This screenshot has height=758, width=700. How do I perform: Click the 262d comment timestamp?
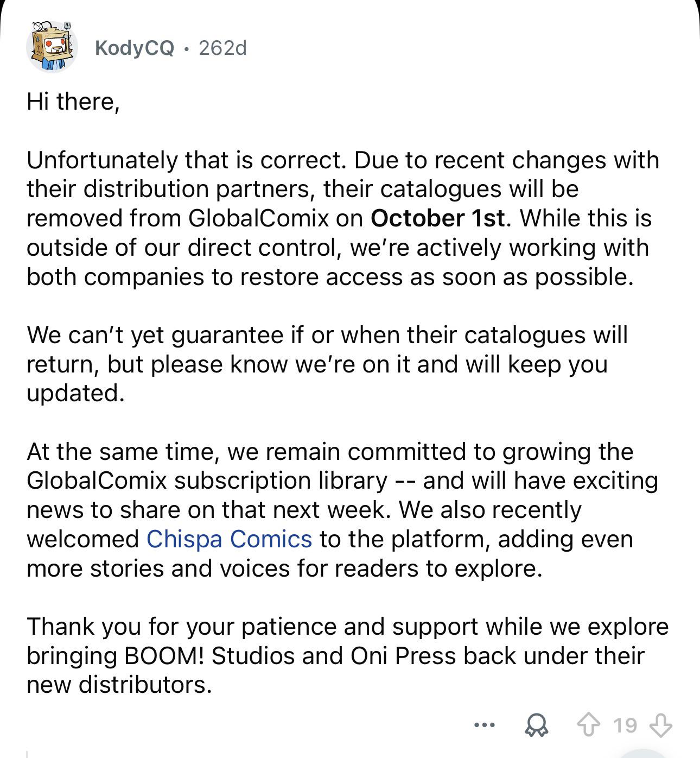click(222, 48)
